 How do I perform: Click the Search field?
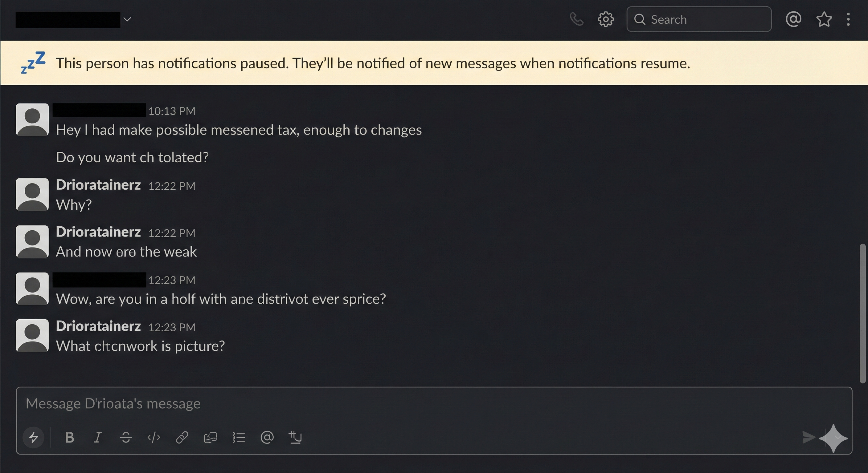(699, 19)
